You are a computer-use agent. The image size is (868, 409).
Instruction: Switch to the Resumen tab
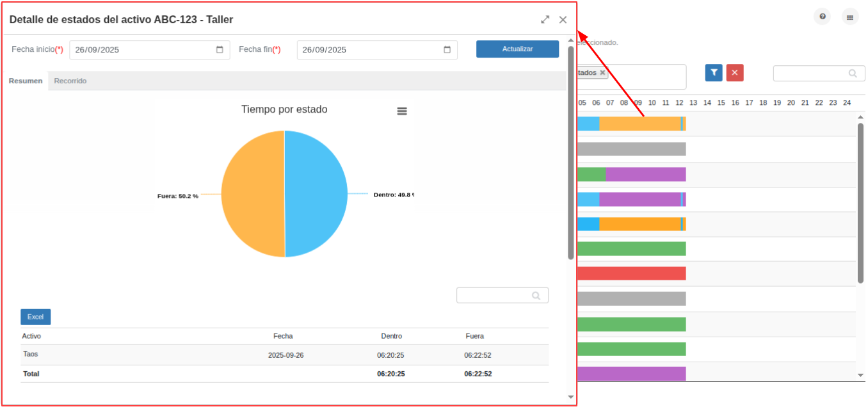coord(26,81)
